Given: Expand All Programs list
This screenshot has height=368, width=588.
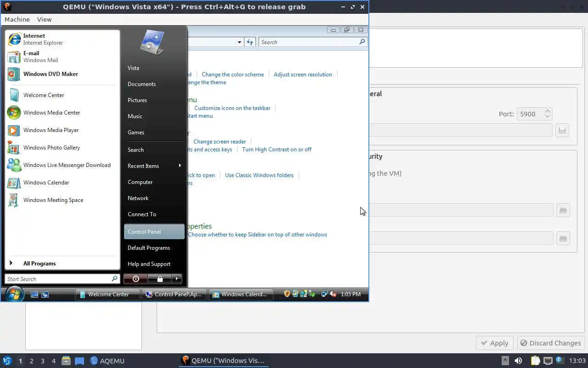Looking at the screenshot, I should (62, 264).
